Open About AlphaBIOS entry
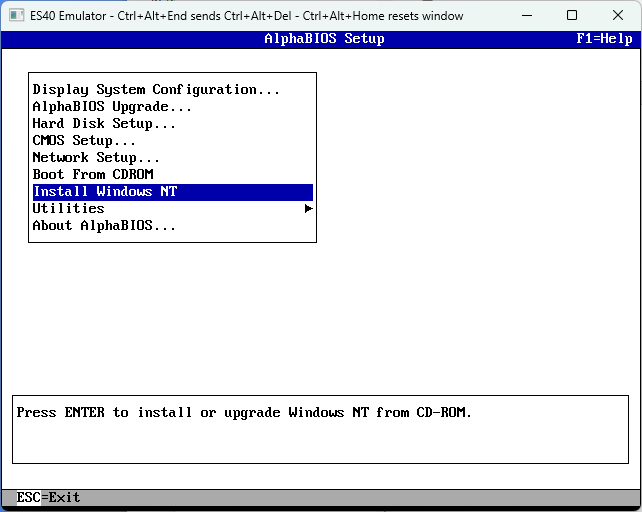 [172, 226]
